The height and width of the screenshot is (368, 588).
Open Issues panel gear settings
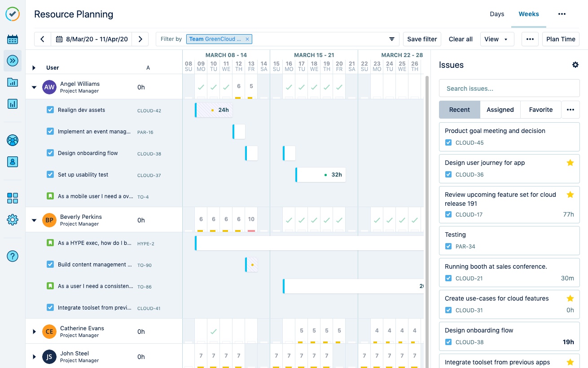pos(575,65)
